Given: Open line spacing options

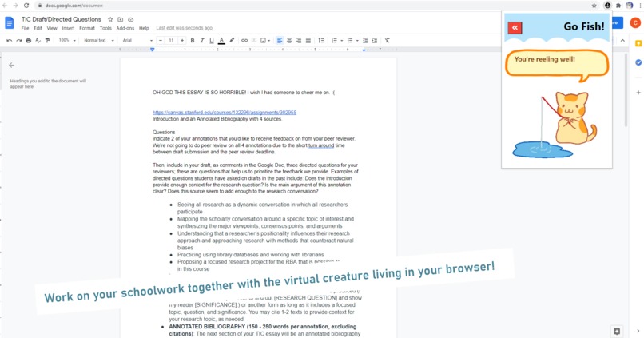Looking at the screenshot, I should tap(321, 40).
